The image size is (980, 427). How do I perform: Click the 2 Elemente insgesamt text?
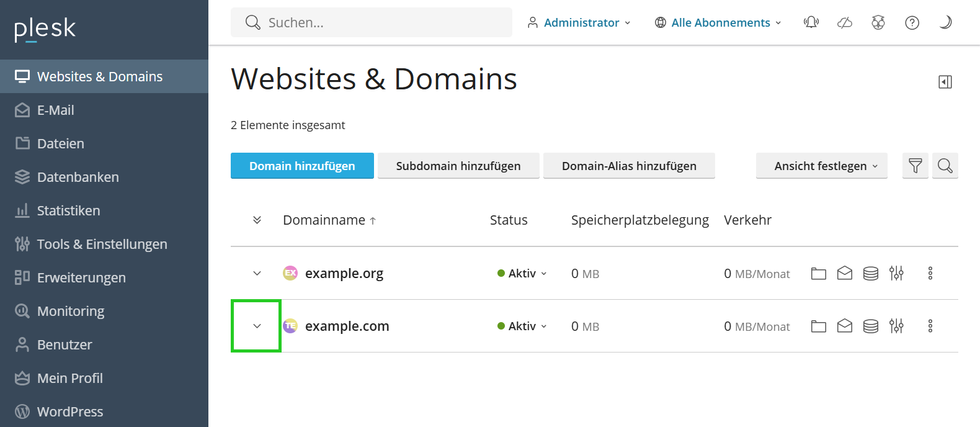[x=288, y=125]
